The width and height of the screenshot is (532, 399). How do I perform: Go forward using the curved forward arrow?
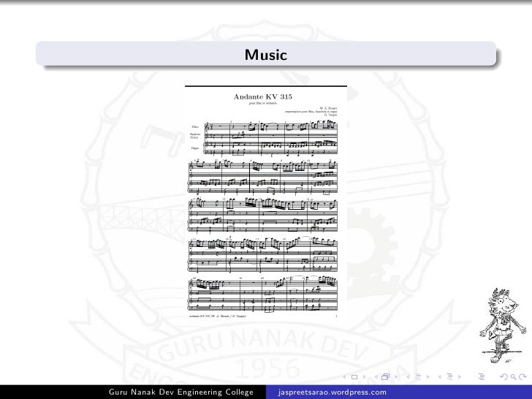[522, 376]
